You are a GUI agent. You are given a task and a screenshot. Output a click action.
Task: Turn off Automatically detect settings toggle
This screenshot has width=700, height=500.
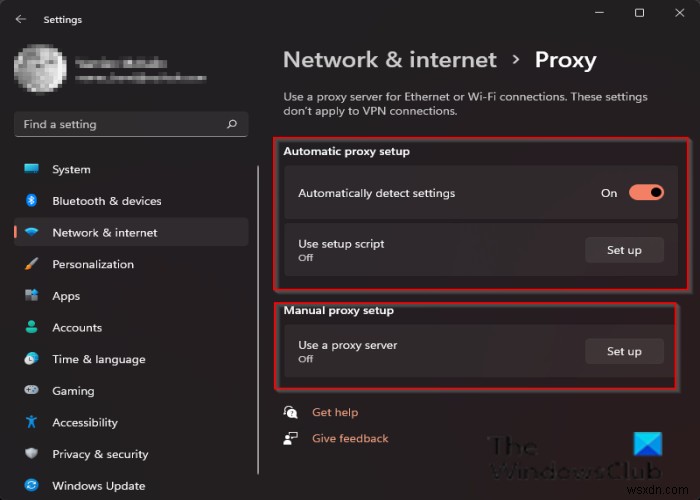coord(646,193)
